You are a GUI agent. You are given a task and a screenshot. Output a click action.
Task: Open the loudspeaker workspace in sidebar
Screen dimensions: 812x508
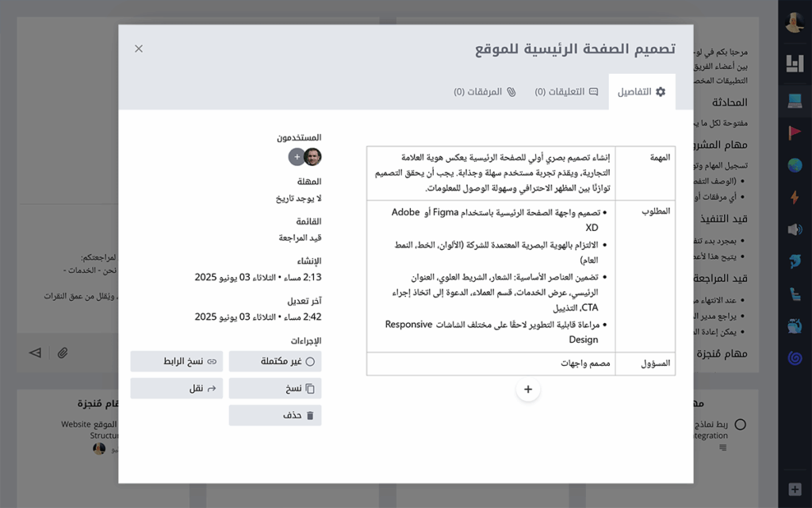coord(795,229)
